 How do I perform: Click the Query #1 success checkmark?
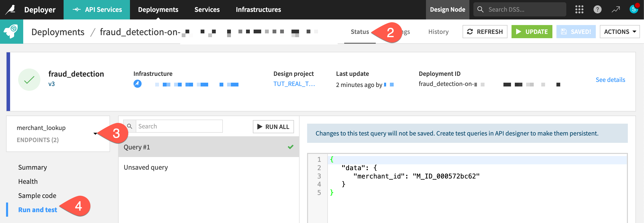point(290,147)
